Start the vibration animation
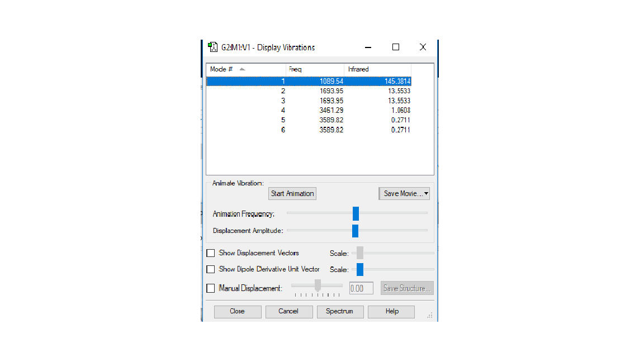 click(292, 194)
